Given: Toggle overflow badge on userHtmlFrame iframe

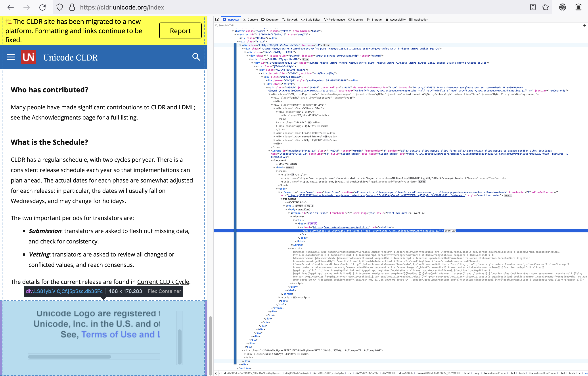Looking at the screenshot, I should click(x=419, y=213).
